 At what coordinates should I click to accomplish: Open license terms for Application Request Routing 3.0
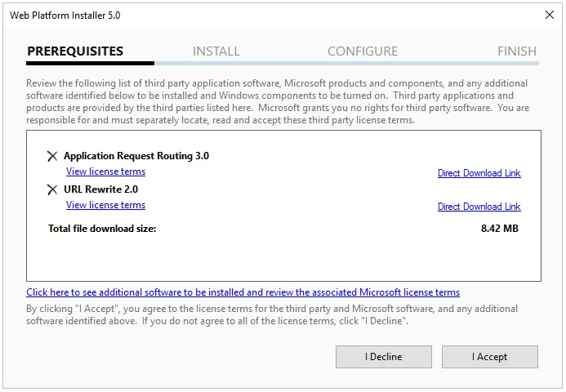[x=105, y=172]
